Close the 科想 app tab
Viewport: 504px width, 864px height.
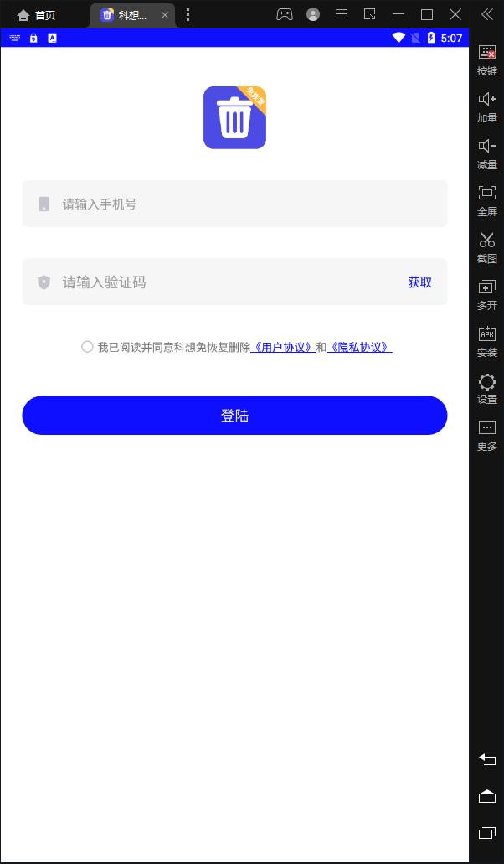pos(165,15)
